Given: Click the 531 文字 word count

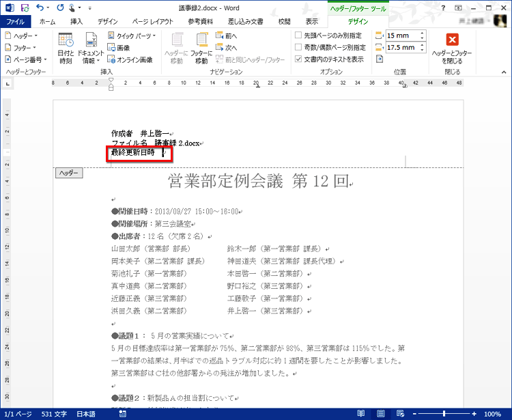Looking at the screenshot, I should [x=54, y=414].
